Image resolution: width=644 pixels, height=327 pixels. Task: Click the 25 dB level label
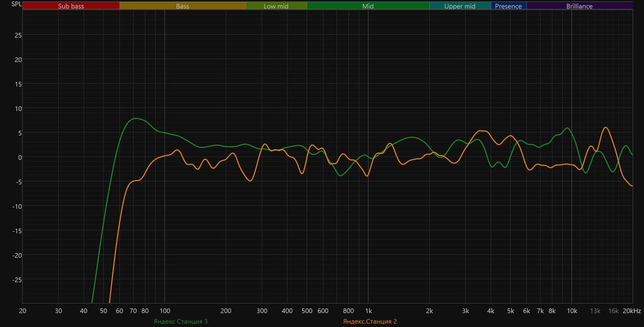18,35
